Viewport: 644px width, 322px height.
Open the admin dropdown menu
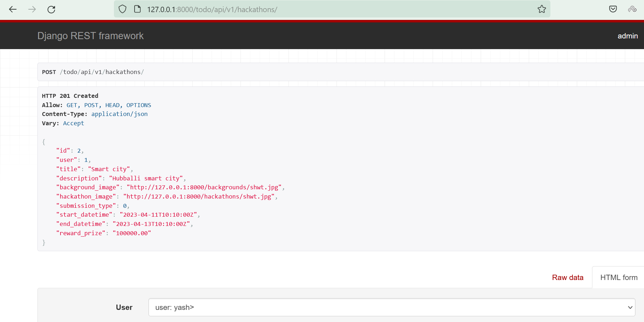point(628,36)
